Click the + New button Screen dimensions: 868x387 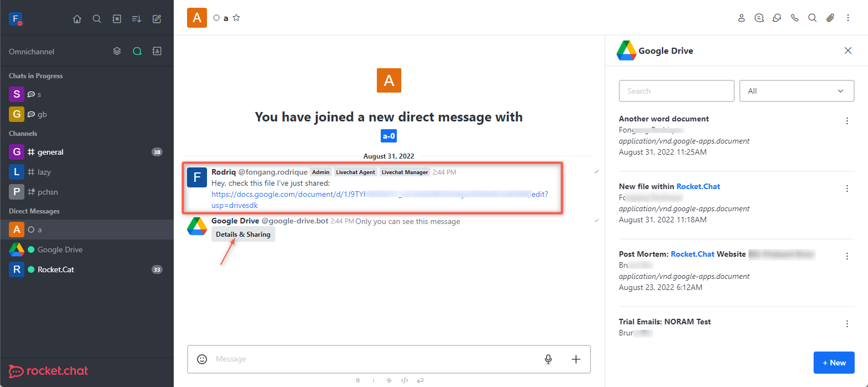pos(834,363)
